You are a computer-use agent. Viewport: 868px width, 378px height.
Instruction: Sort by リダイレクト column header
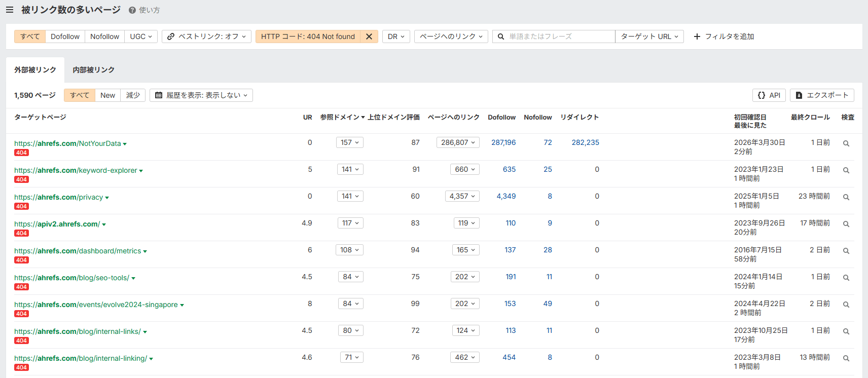point(580,117)
